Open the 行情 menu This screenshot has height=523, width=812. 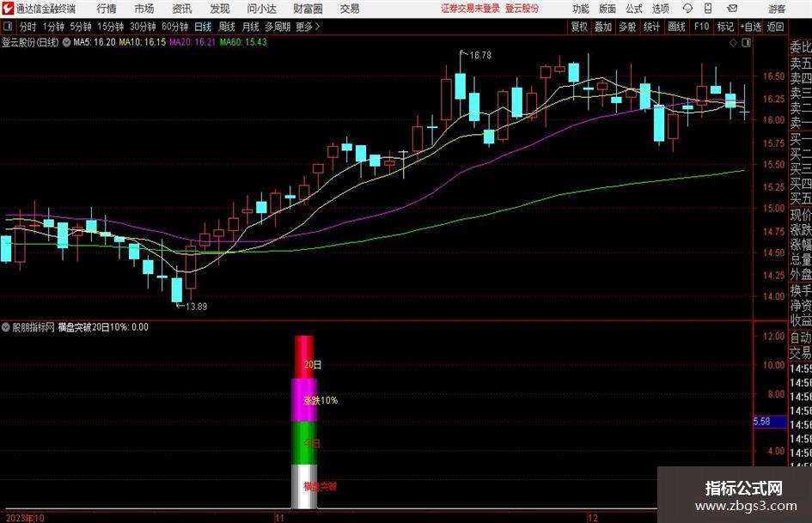click(x=107, y=9)
